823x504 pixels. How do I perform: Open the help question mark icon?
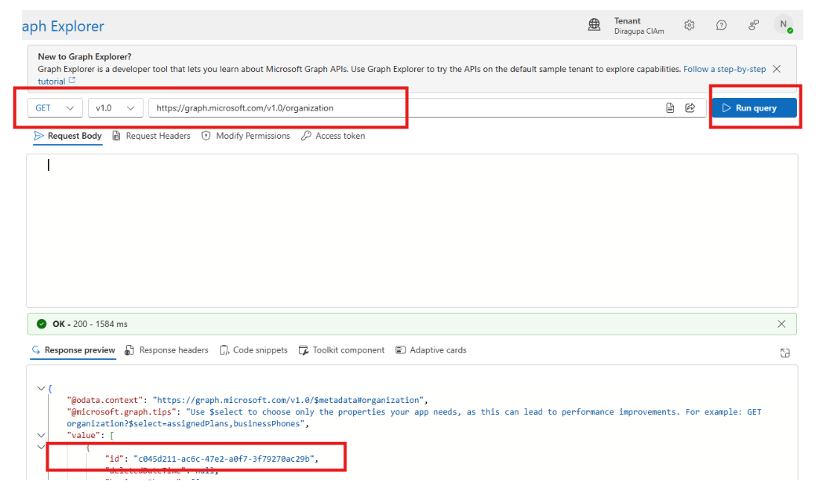click(722, 24)
